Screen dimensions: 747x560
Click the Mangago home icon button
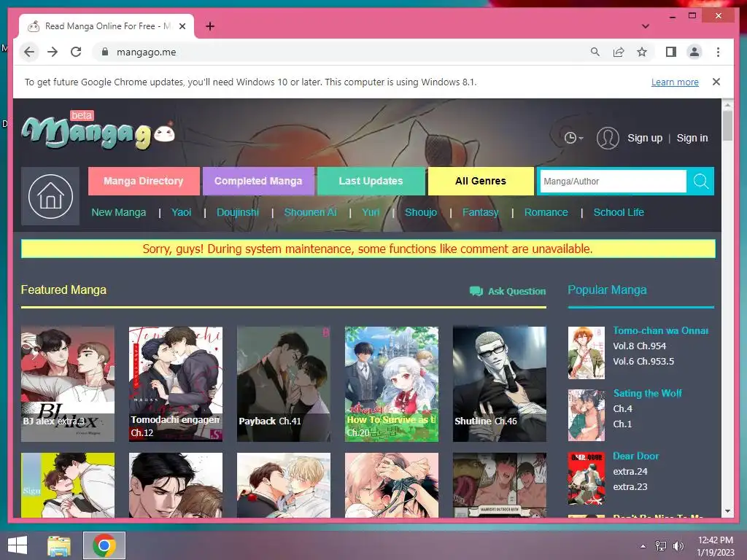point(50,196)
